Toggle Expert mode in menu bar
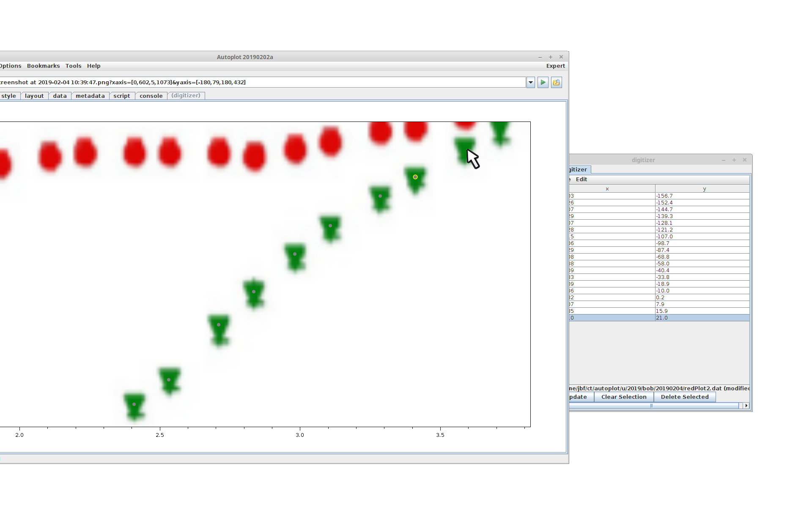Image resolution: width=812 pixels, height=508 pixels. click(555, 66)
